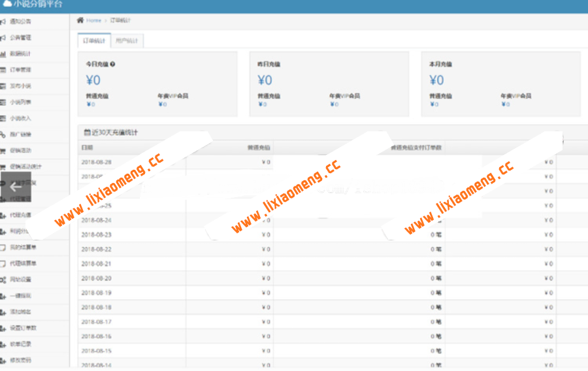Click the date cell 2018-08-19
The image size is (588, 371).
[97, 293]
